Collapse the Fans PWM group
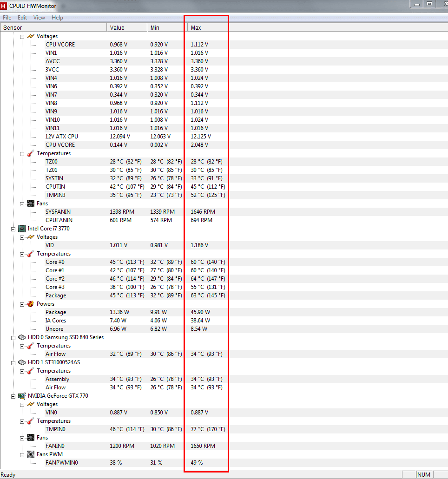This screenshot has width=448, height=479. [x=22, y=455]
